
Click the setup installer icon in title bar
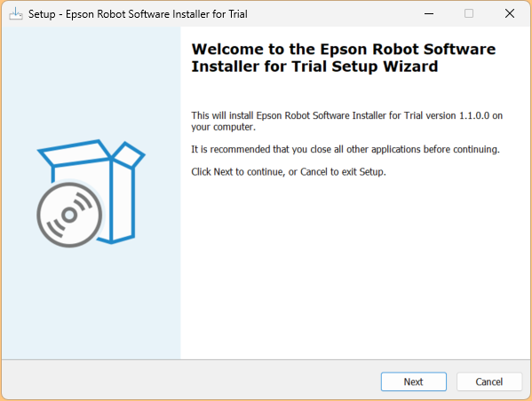[16, 14]
